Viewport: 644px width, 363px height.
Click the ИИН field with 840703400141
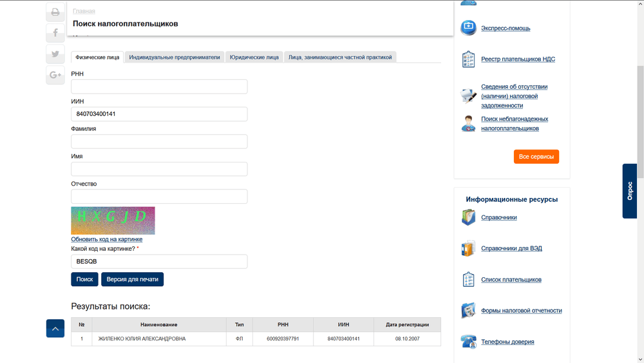pos(159,114)
